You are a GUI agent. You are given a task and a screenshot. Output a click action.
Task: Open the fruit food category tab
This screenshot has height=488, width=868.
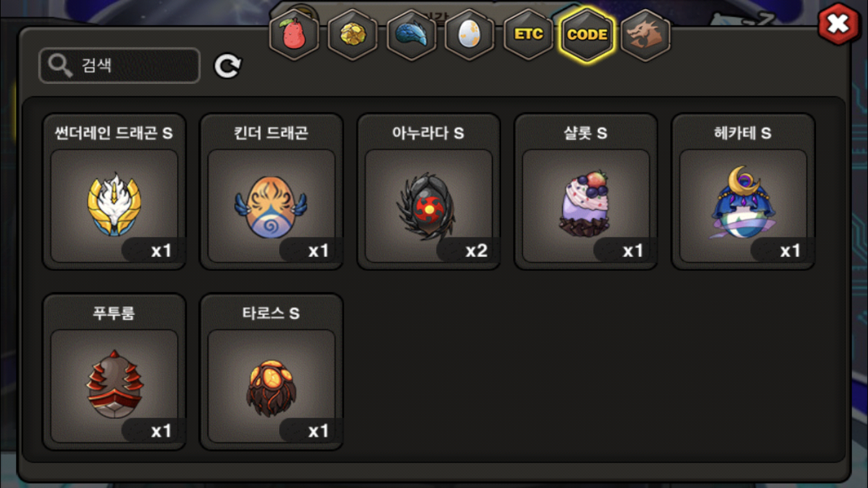tap(295, 34)
